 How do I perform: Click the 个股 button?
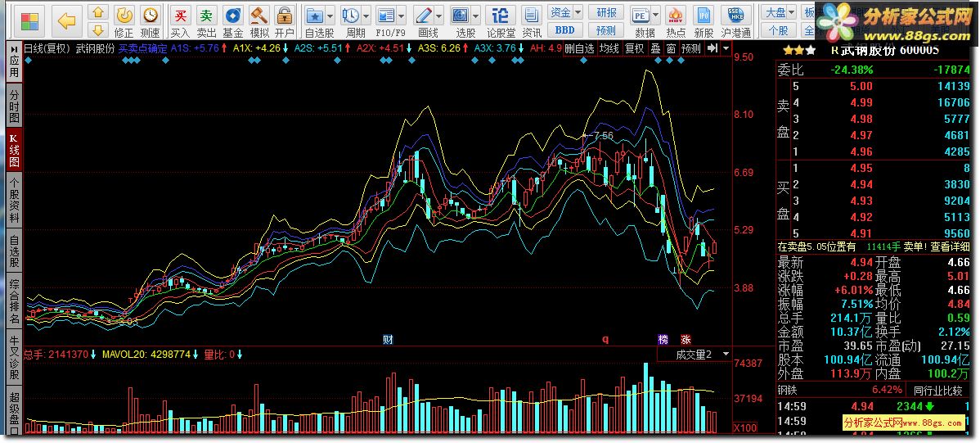click(780, 29)
